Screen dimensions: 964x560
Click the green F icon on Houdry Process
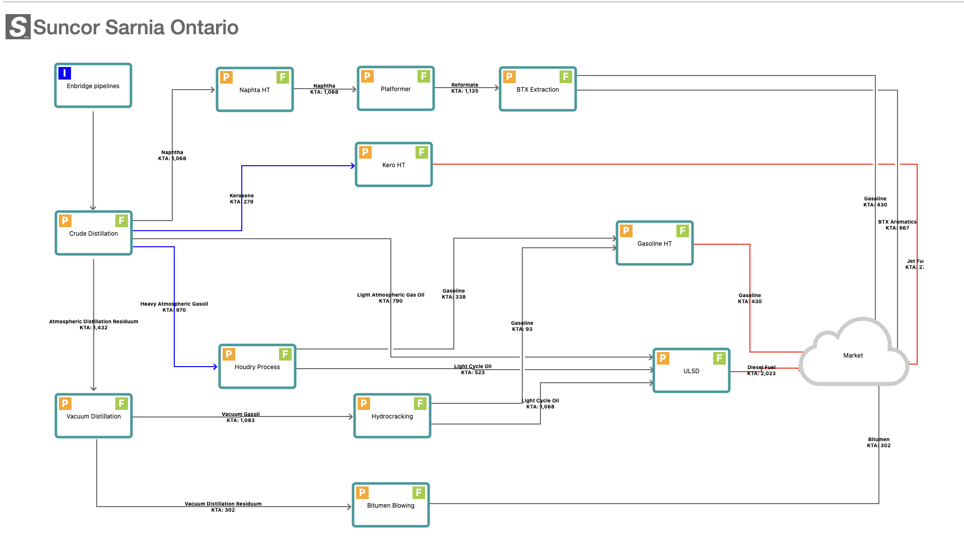coord(285,354)
